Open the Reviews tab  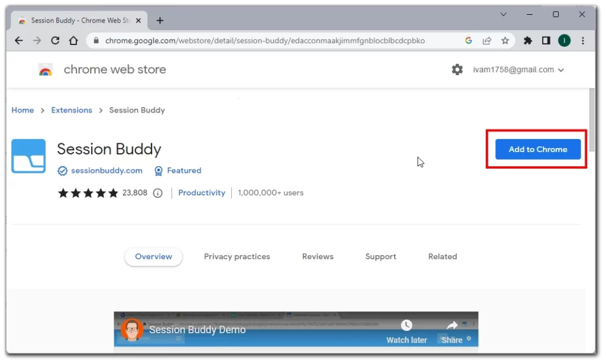(x=318, y=257)
